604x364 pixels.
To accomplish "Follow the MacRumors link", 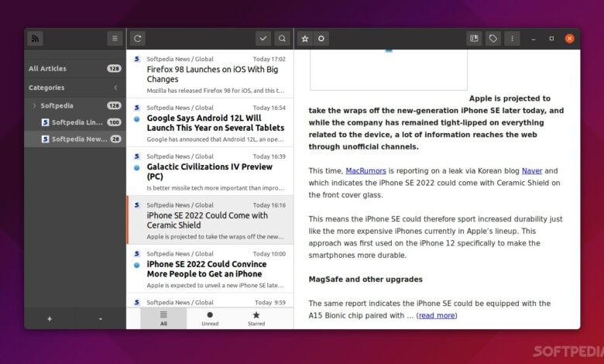I will point(365,170).
